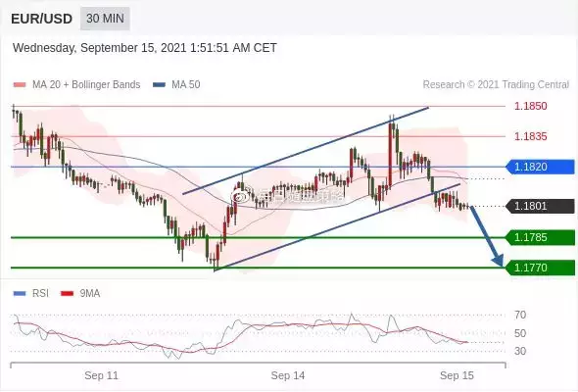Image resolution: width=578 pixels, height=392 pixels.
Task: Click the 1.1835 resistance level value
Action: [531, 136]
